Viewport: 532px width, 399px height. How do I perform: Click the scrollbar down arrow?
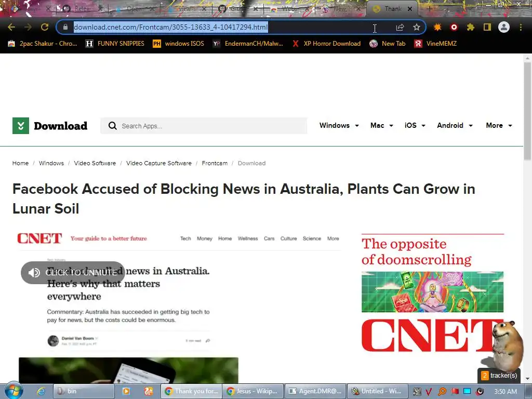coord(527,379)
